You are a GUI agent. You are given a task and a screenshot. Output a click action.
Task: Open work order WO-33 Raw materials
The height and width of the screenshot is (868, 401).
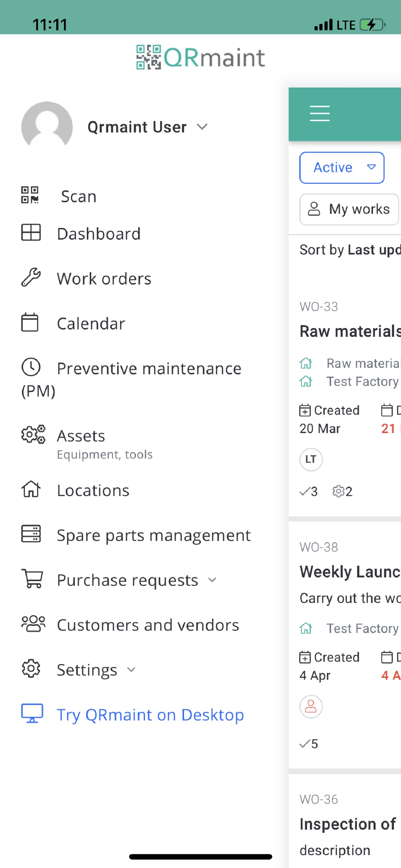tap(350, 331)
